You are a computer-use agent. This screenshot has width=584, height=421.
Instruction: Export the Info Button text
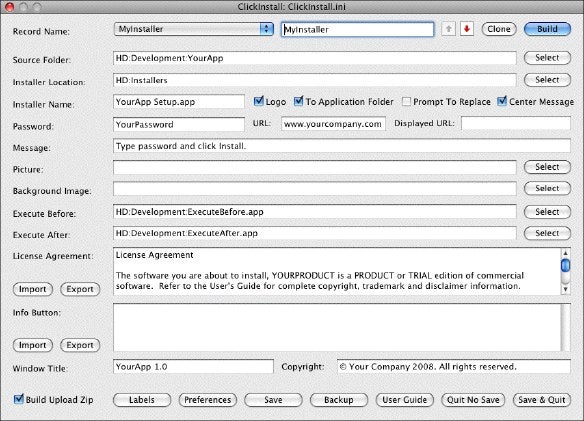coord(80,345)
